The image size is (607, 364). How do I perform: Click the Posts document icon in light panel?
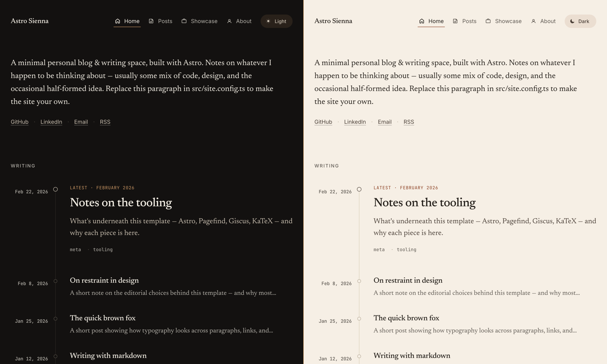pyautogui.click(x=455, y=21)
